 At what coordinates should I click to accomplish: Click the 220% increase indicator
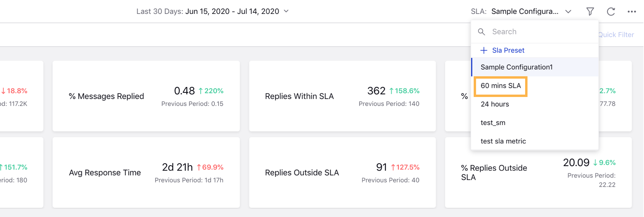click(x=211, y=91)
